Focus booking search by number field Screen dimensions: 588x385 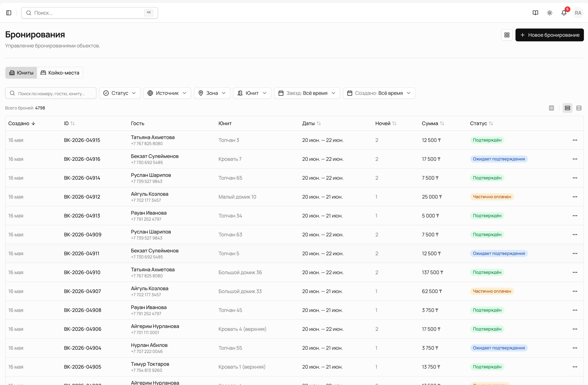[x=51, y=93]
